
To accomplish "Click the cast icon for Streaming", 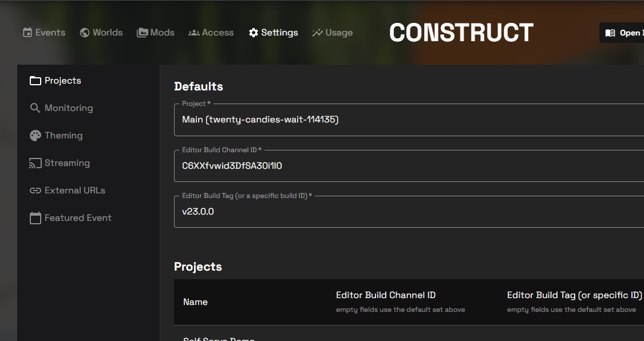I will click(35, 163).
